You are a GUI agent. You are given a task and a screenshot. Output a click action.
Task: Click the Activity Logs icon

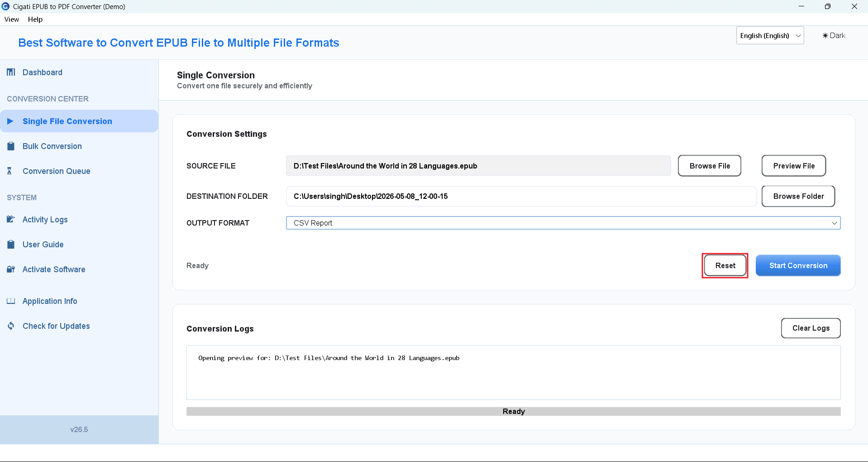click(11, 220)
